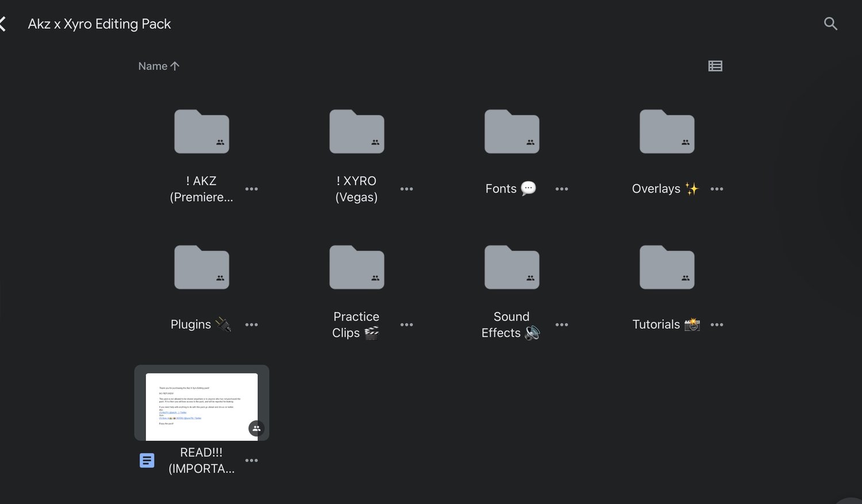862x504 pixels.
Task: Sort files by Name column
Action: click(x=159, y=66)
